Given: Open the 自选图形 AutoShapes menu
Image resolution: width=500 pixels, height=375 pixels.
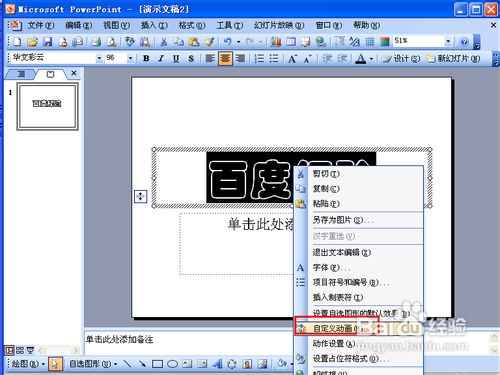Looking at the screenshot, I should (x=93, y=364).
